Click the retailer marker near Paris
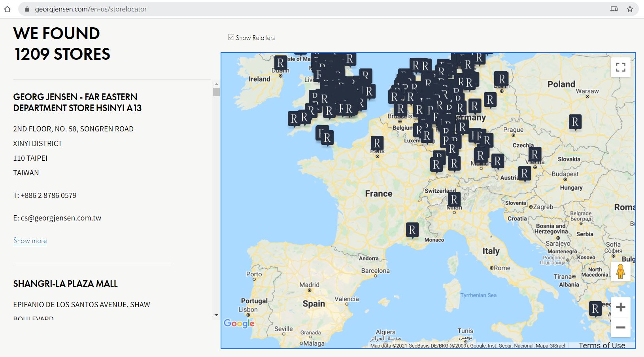This screenshot has height=357, width=644. [377, 143]
